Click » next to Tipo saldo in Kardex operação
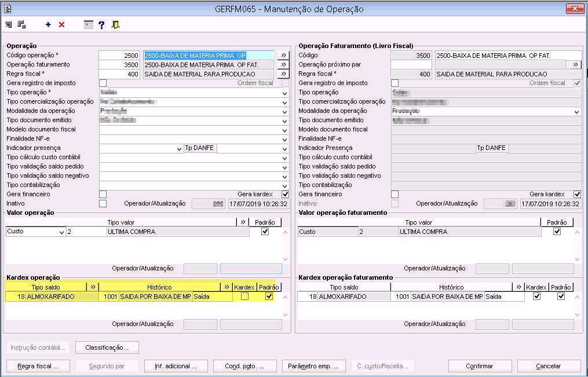588x377 pixels. (93, 287)
